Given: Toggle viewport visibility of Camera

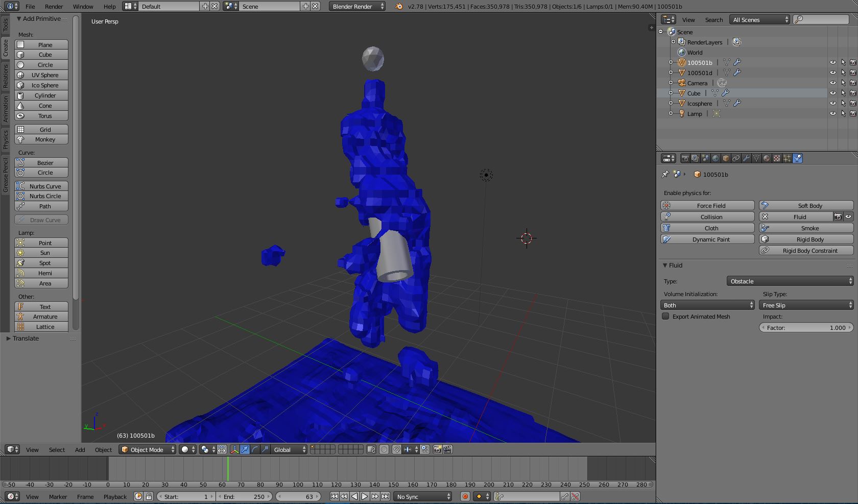Looking at the screenshot, I should pos(832,83).
